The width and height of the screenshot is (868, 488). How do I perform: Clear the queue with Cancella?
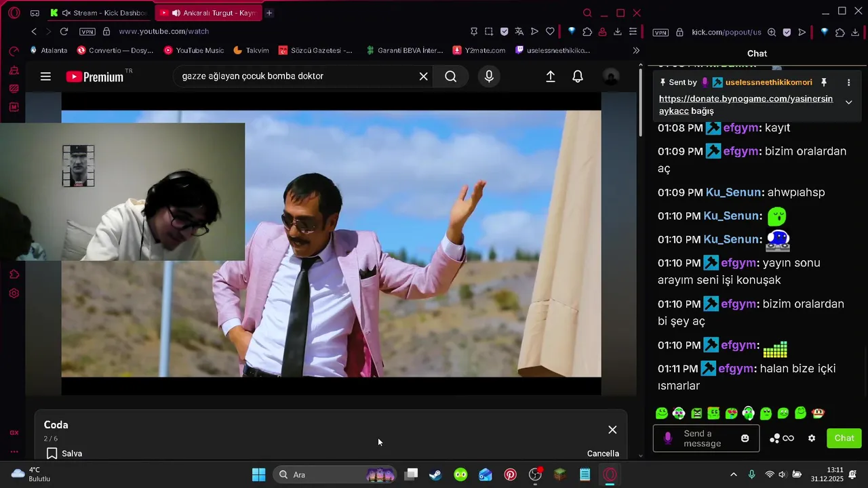[x=603, y=453]
